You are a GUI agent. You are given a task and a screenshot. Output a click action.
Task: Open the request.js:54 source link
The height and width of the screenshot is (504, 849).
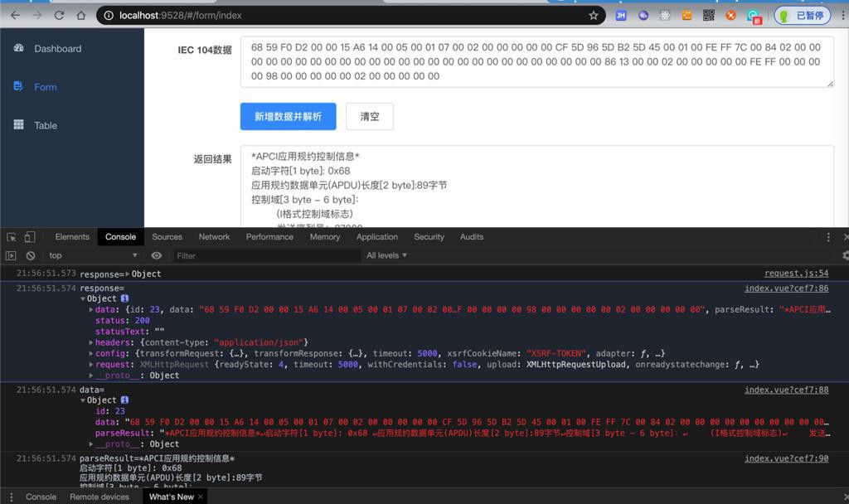click(x=797, y=274)
